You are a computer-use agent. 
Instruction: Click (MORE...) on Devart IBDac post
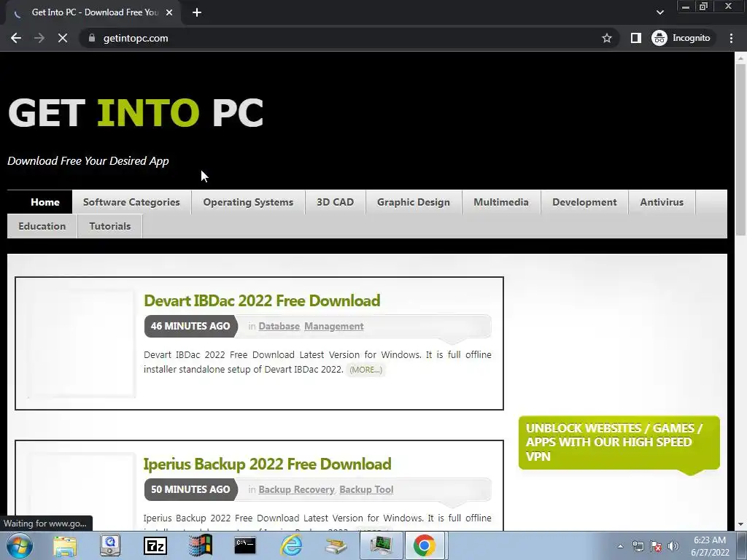click(x=366, y=370)
